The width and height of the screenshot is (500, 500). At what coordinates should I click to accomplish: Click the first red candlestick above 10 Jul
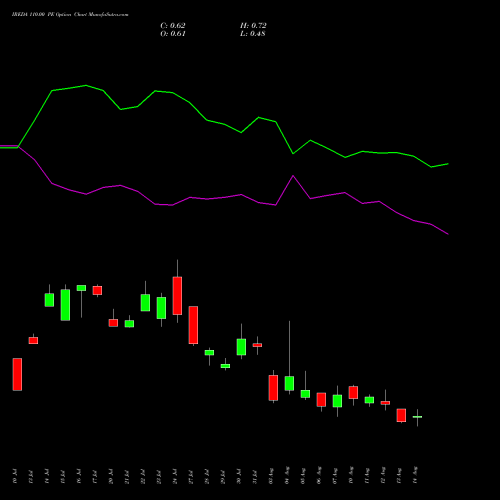17,374
